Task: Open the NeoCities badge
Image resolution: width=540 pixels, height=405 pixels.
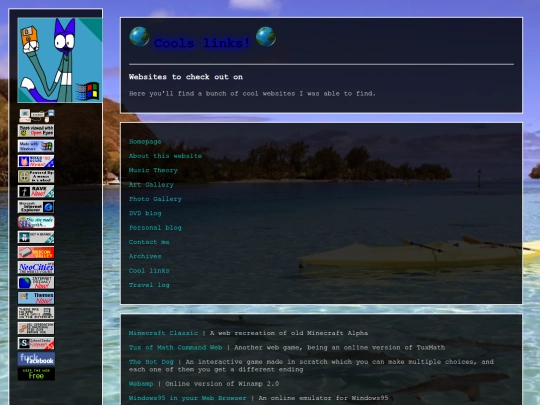Action: 36,268
